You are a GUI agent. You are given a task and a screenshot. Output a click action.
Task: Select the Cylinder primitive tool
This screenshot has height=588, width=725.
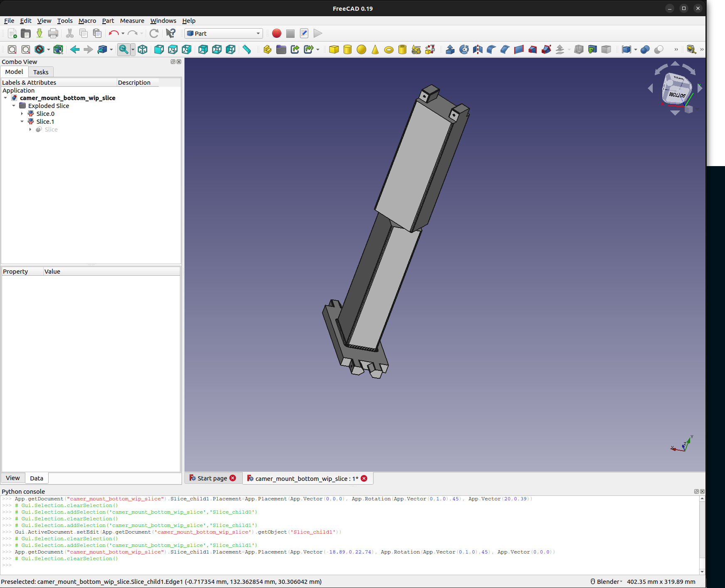(x=347, y=49)
